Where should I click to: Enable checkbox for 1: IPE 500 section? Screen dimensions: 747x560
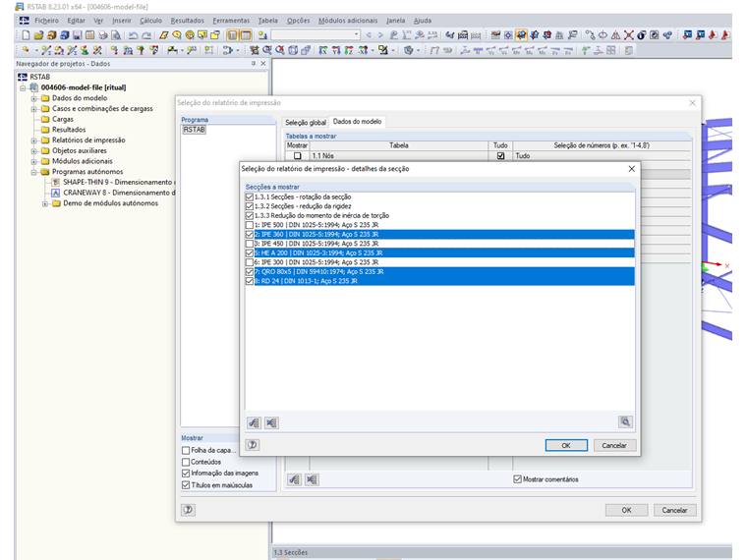(249, 225)
